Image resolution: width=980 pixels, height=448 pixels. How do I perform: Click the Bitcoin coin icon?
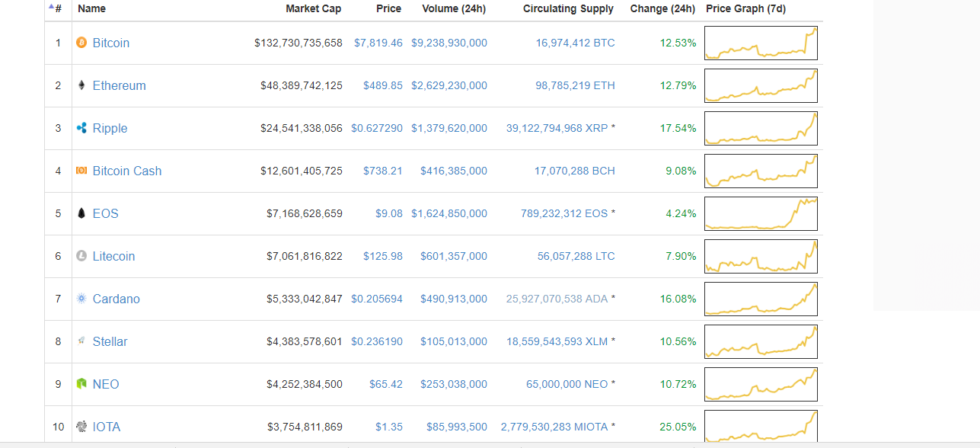coord(81,43)
